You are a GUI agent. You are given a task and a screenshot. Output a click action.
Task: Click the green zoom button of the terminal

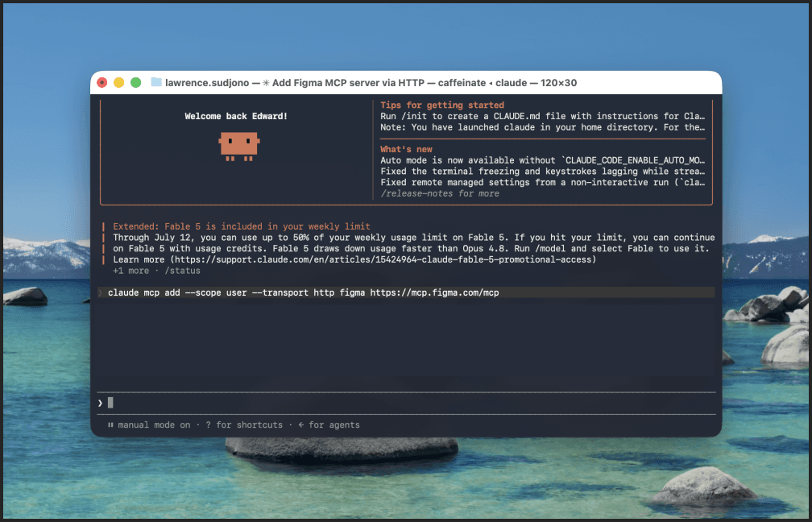tap(135, 82)
